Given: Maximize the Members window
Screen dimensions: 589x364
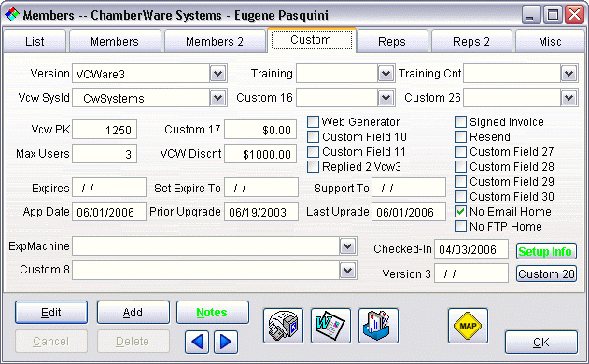Looking at the screenshot, I should (x=553, y=15).
